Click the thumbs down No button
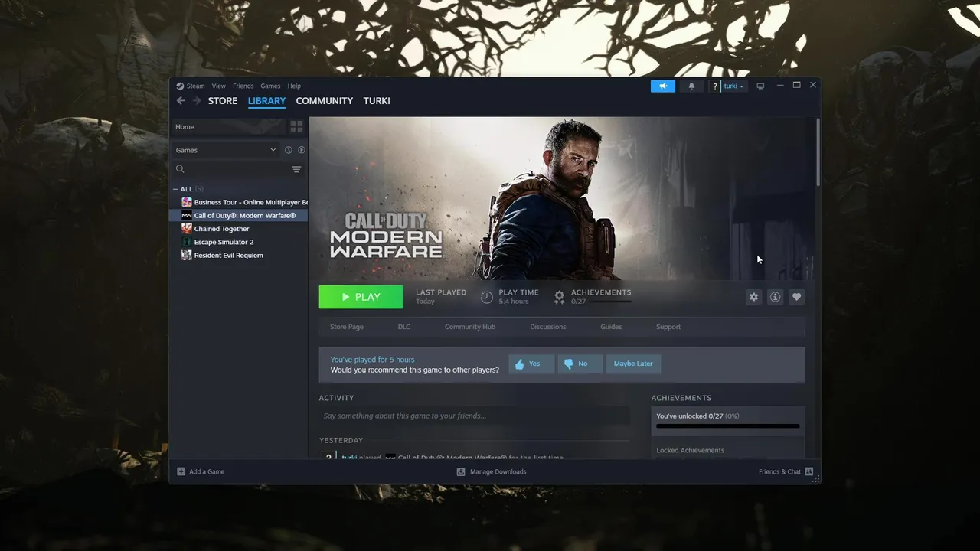Image resolution: width=980 pixels, height=551 pixels. [x=580, y=364]
